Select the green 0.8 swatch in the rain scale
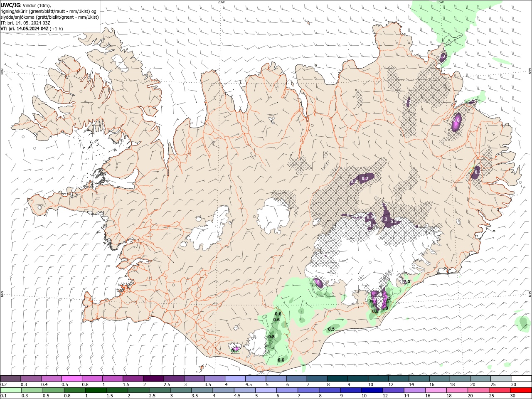 74,390
